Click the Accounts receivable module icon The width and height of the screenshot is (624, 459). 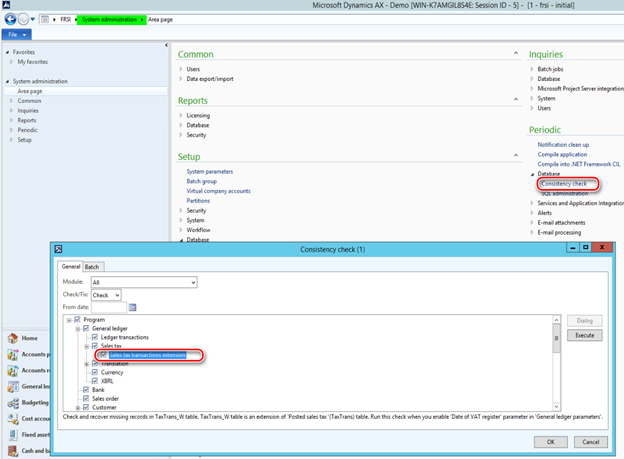pos(13,371)
